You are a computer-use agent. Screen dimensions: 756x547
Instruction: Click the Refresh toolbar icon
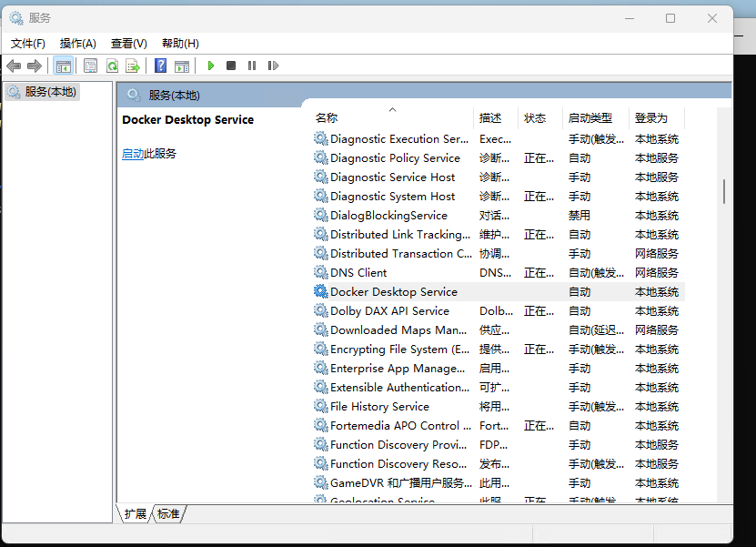pos(112,66)
